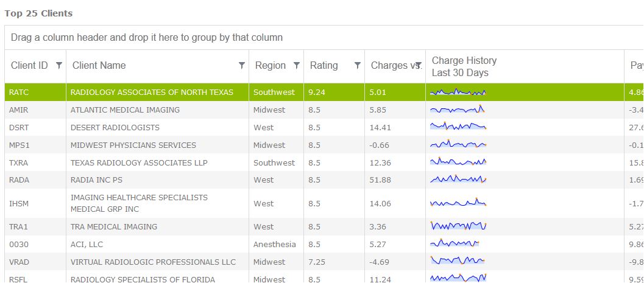Screen dimensions: 644x283
Task: Select the Radiology Associates of North Texas row
Action: (x=152, y=93)
